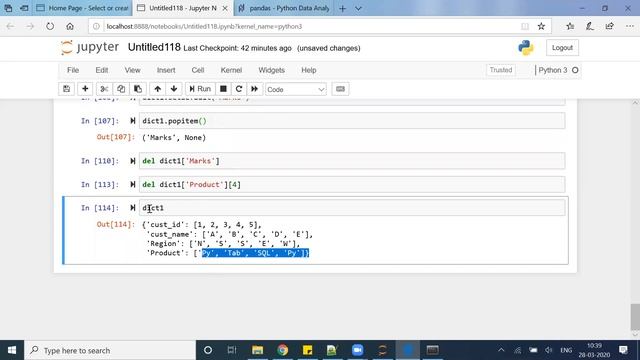Image resolution: width=640 pixels, height=360 pixels.
Task: Add this page to favorites star icon
Action: point(541,27)
